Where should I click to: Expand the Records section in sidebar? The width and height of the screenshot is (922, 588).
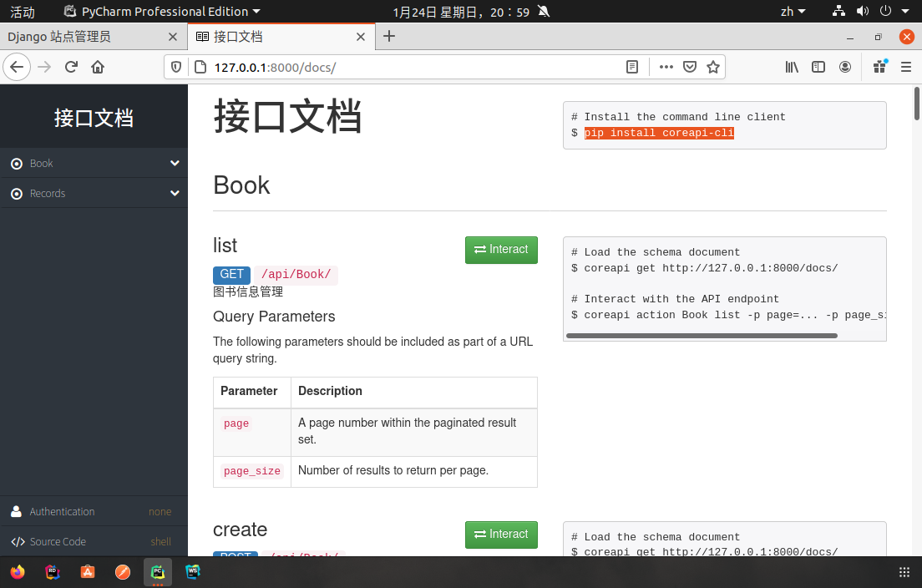94,194
